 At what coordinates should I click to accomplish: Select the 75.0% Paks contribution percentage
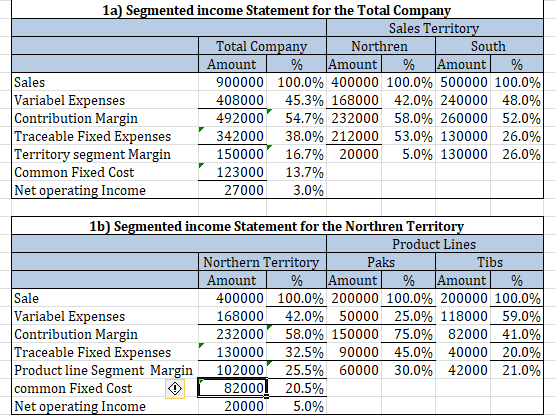click(408, 334)
